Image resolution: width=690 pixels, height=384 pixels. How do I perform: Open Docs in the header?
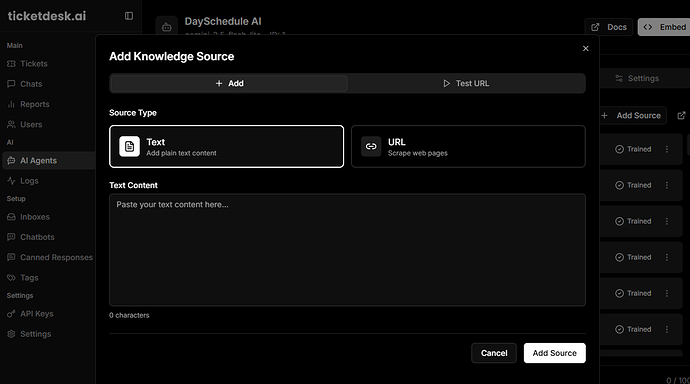[x=609, y=27]
